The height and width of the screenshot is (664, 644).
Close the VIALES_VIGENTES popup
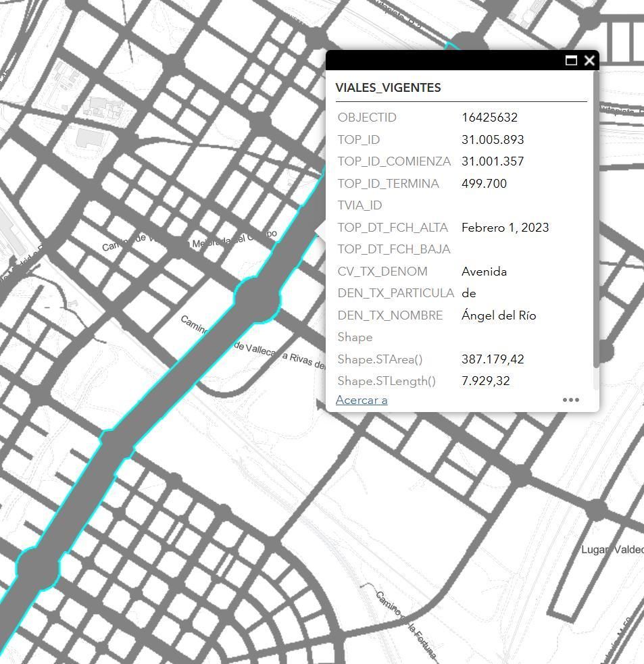click(x=589, y=61)
